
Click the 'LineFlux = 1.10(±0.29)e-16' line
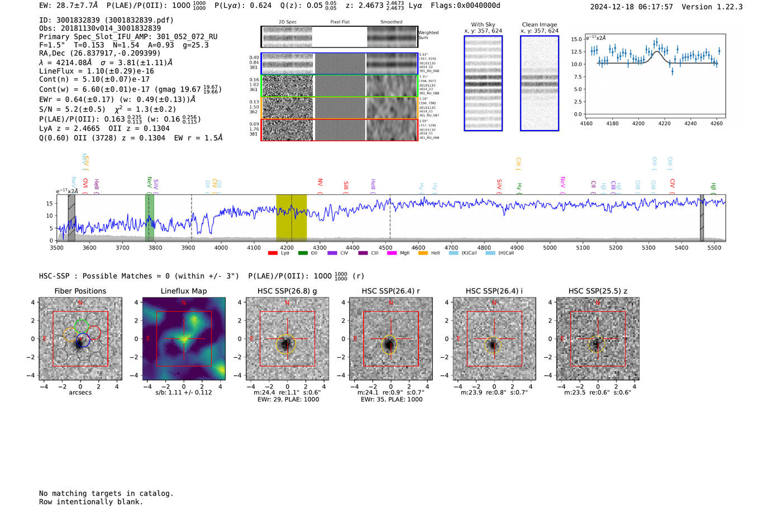[x=97, y=71]
